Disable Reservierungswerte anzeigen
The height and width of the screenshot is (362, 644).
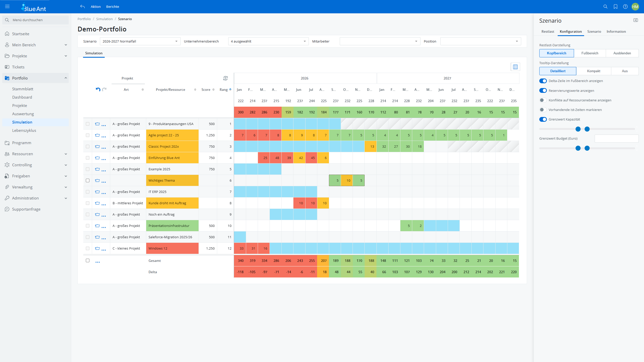click(x=543, y=90)
